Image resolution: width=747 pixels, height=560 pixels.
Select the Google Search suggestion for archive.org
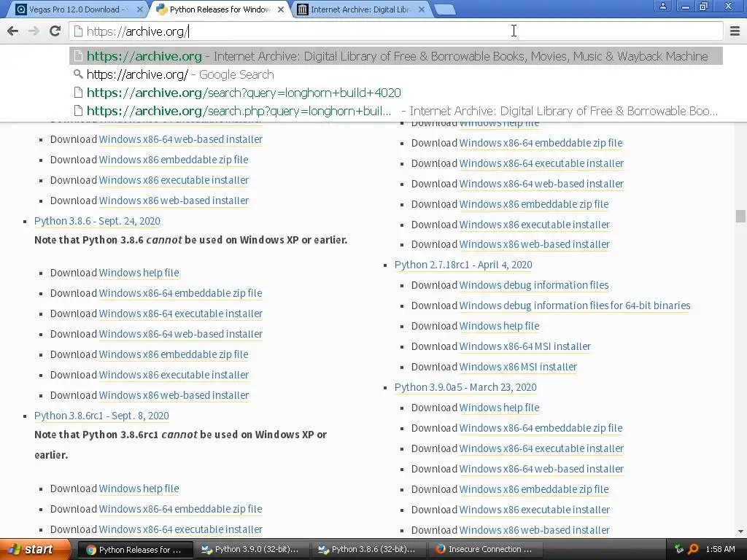(396, 74)
